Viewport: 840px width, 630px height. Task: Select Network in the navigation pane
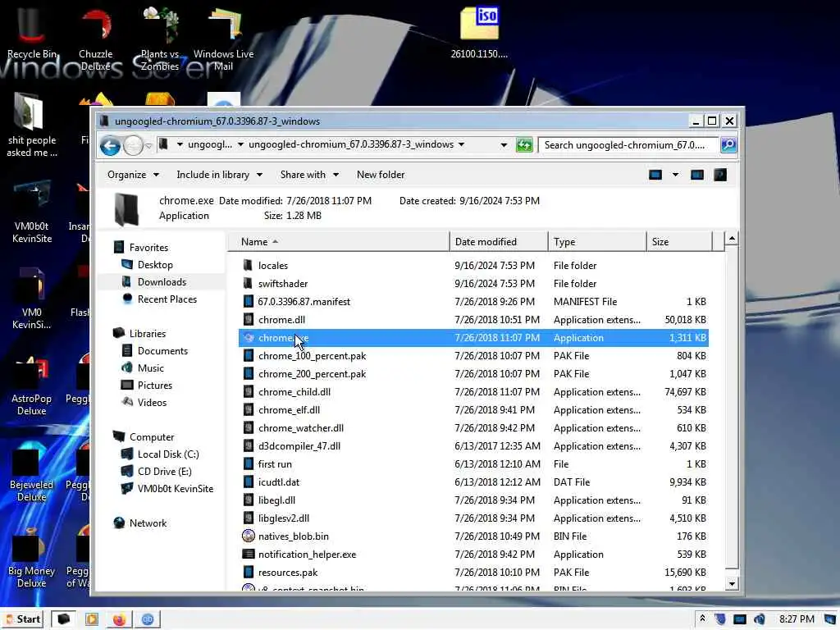click(x=148, y=523)
